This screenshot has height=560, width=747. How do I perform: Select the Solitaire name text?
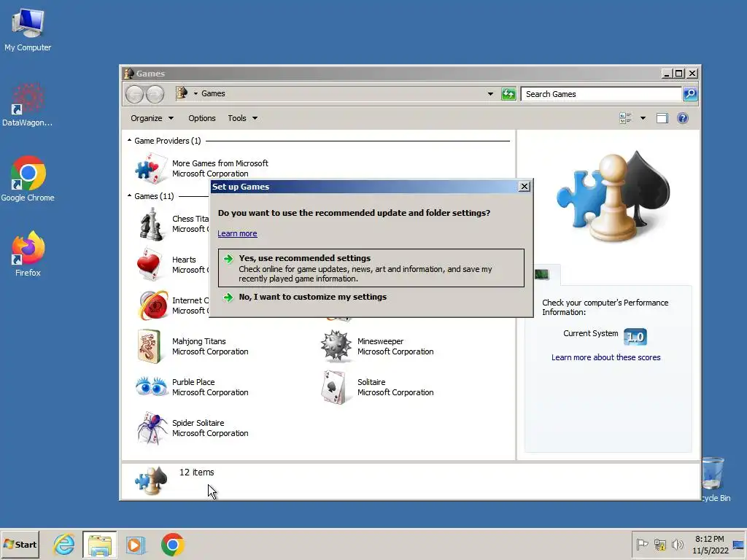[371, 382]
